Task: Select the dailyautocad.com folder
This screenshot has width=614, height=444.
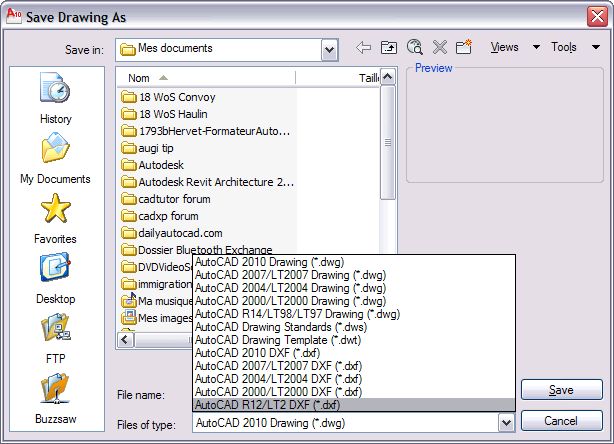Action: (172, 233)
